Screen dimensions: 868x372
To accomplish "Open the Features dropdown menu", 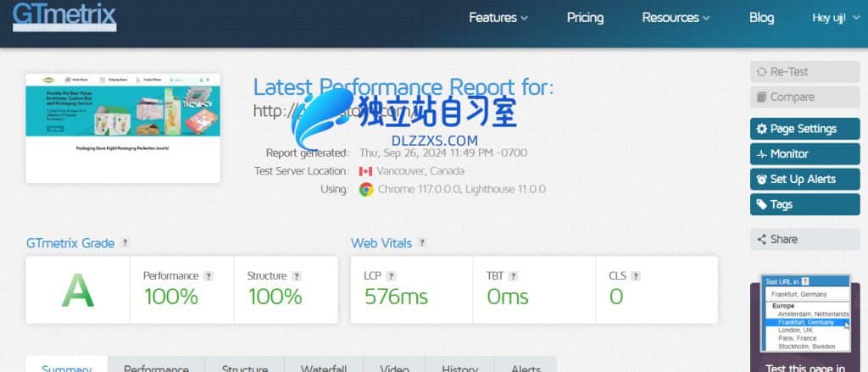I will pos(498,18).
